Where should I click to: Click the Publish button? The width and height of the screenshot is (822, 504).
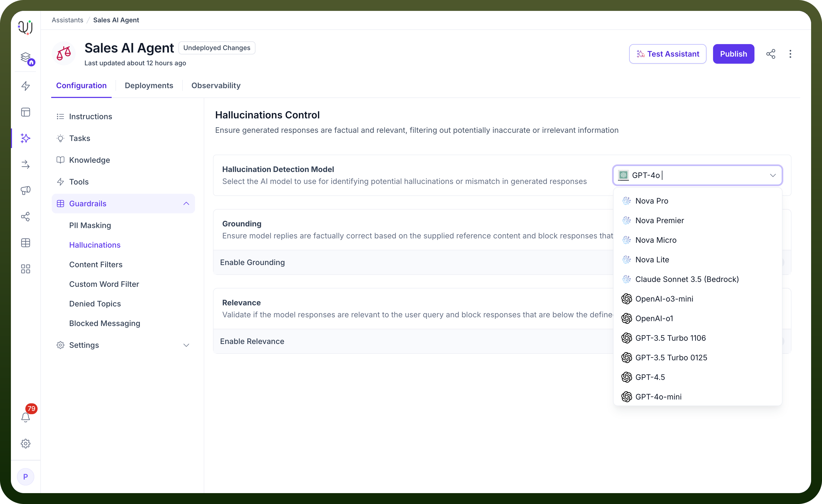pyautogui.click(x=733, y=54)
